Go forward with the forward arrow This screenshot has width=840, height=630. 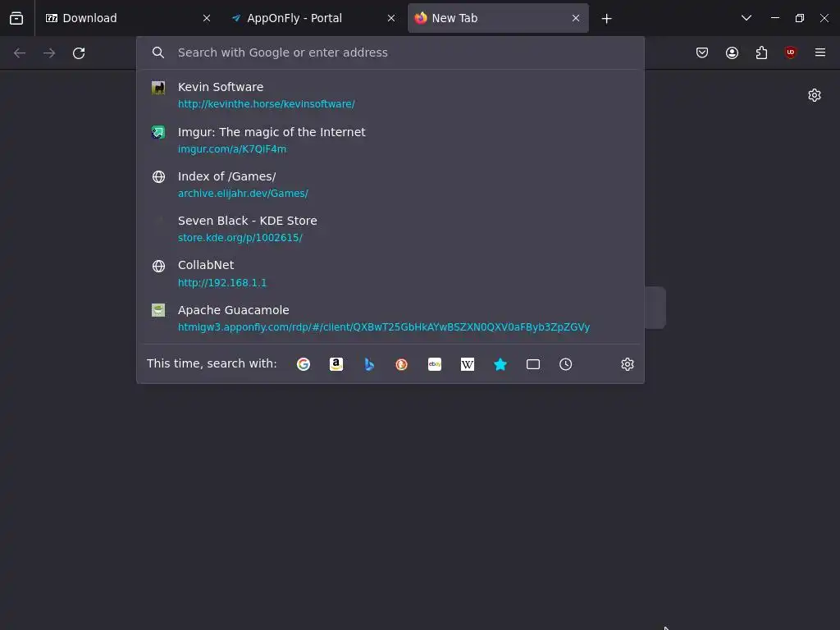pyautogui.click(x=49, y=53)
